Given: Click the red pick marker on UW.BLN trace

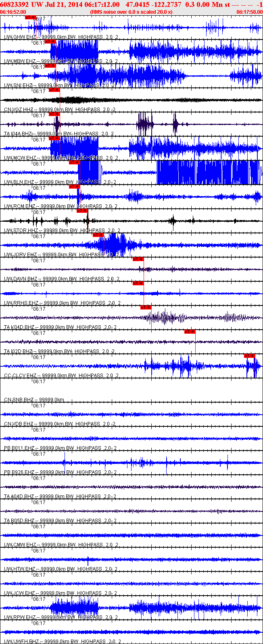Looking at the screenshot, I should pos(75,162).
